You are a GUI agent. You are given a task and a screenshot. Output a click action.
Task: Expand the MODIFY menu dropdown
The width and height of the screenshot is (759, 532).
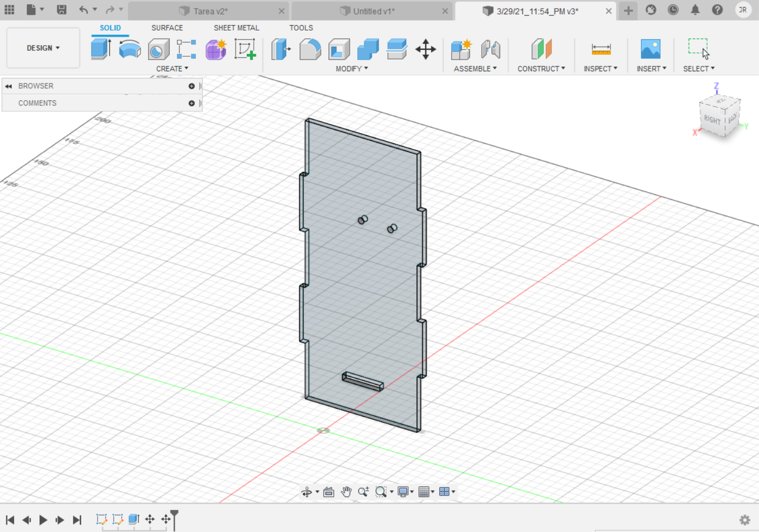click(352, 69)
